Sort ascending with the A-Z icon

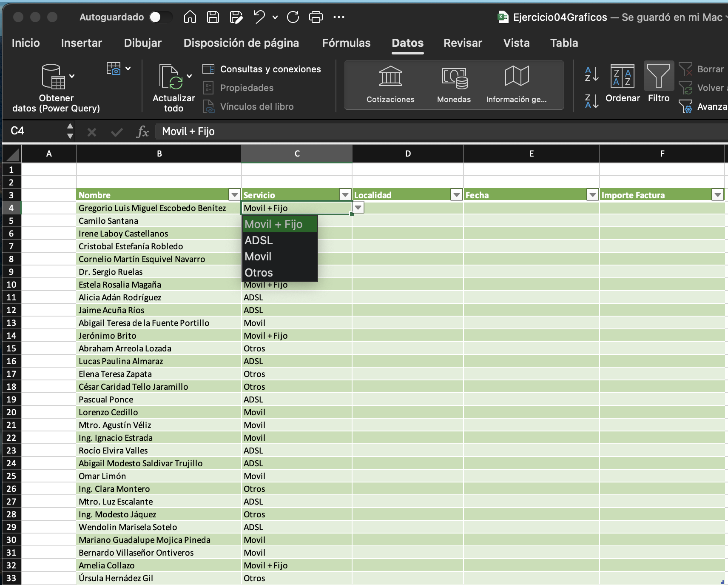pyautogui.click(x=591, y=74)
